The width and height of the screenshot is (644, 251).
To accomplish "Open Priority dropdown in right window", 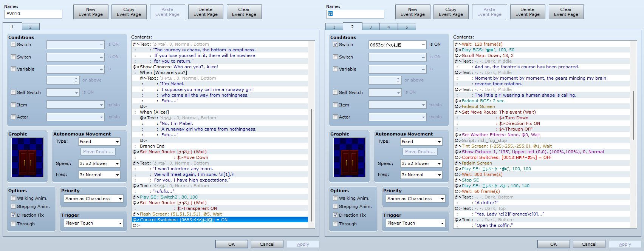I will click(x=416, y=199).
